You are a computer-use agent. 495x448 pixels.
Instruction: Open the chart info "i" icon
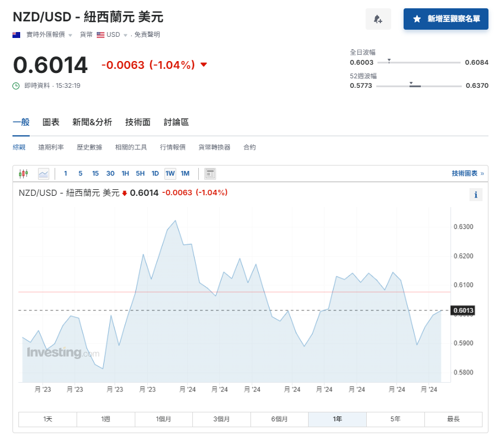pyautogui.click(x=476, y=194)
